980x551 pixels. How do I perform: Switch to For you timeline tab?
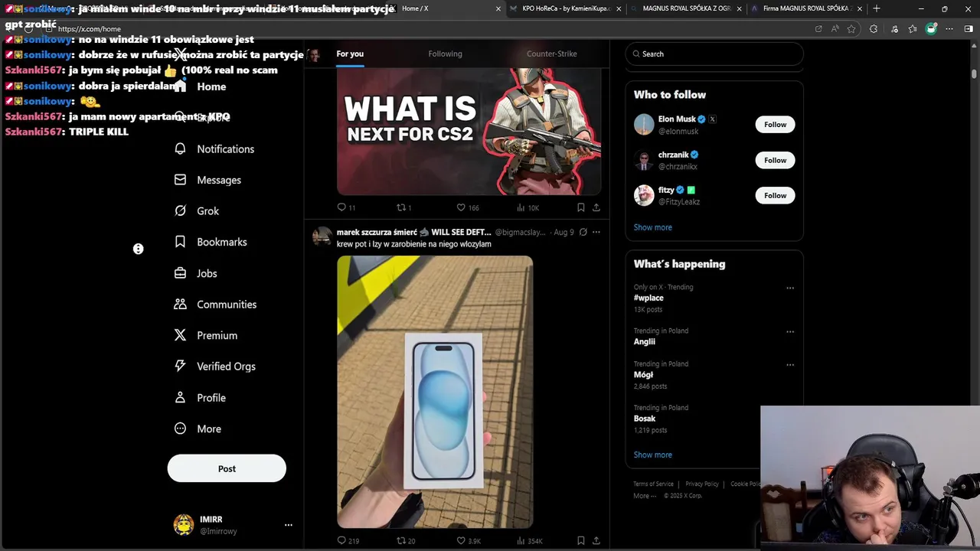point(350,54)
